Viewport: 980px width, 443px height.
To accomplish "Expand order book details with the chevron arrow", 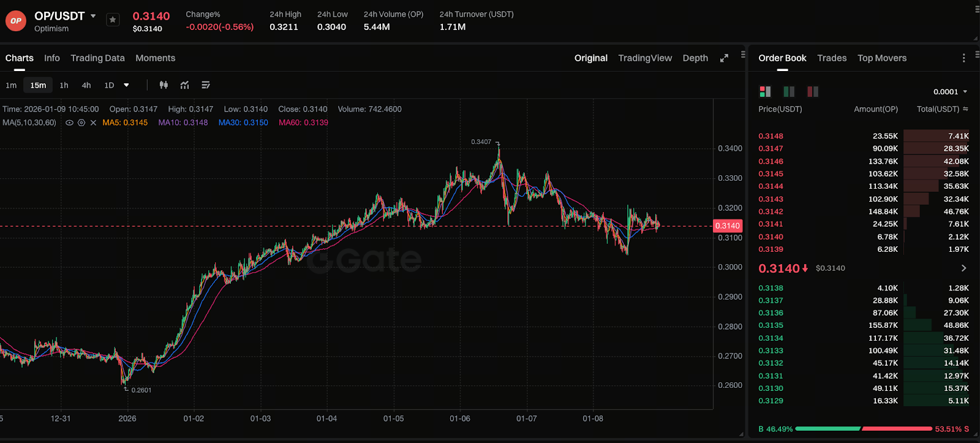I will pos(963,268).
